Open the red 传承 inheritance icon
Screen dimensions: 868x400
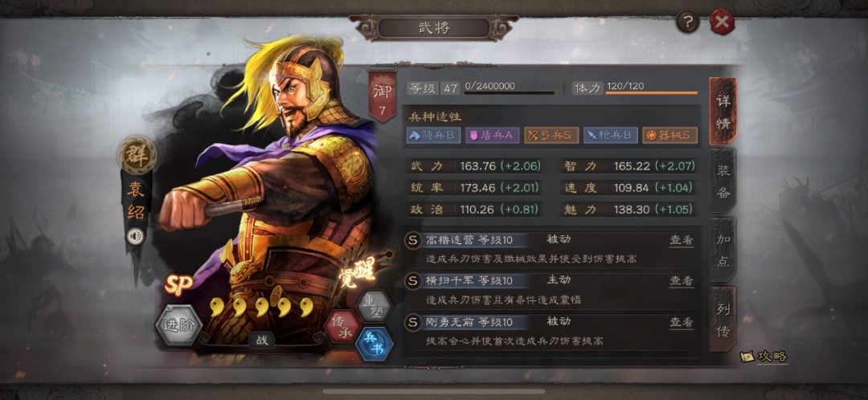click(342, 326)
